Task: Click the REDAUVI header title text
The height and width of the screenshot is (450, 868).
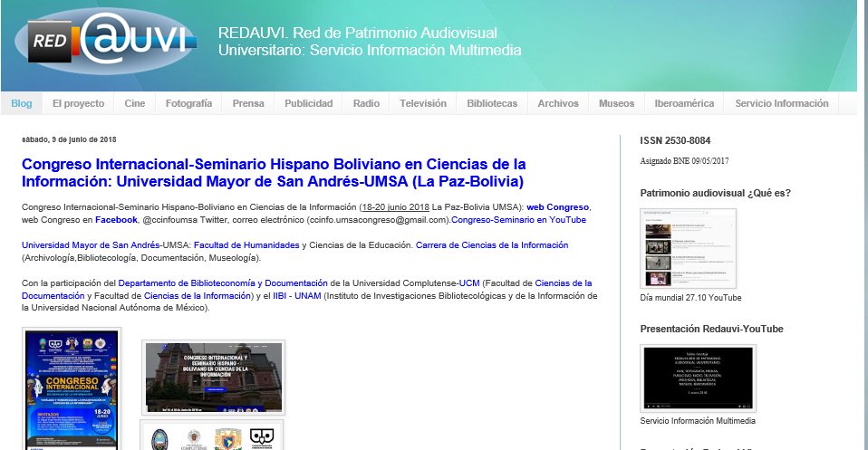Action: coord(370,42)
